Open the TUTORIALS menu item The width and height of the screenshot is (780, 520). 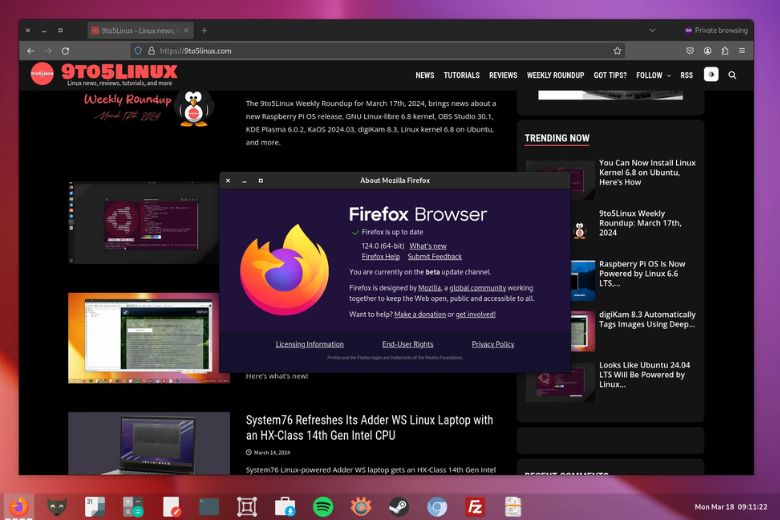pos(462,75)
